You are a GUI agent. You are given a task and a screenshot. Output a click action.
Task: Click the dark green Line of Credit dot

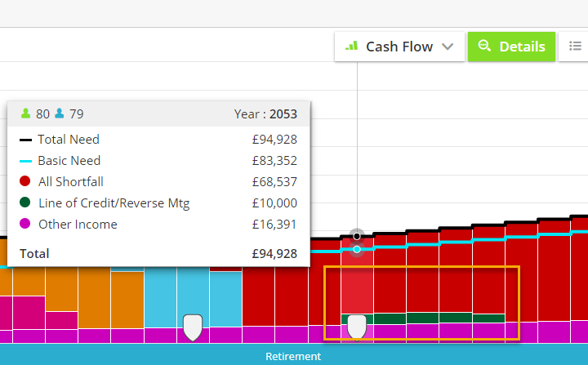tap(25, 203)
